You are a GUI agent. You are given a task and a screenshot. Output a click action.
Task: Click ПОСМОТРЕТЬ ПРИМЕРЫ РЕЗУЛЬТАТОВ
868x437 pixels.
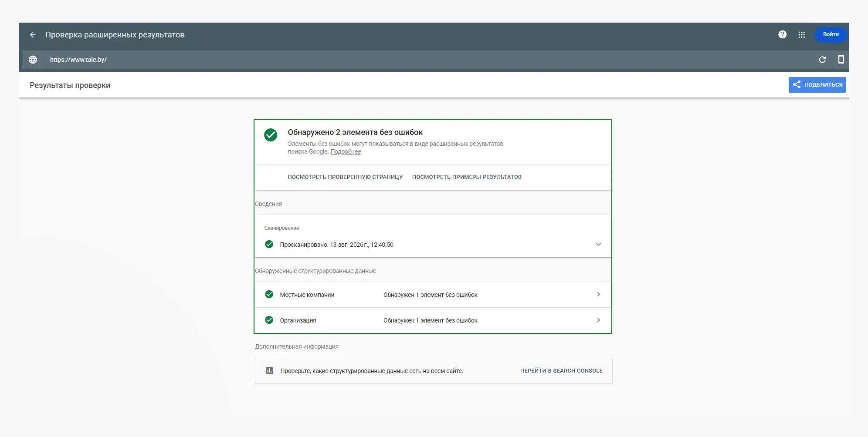pyautogui.click(x=467, y=177)
